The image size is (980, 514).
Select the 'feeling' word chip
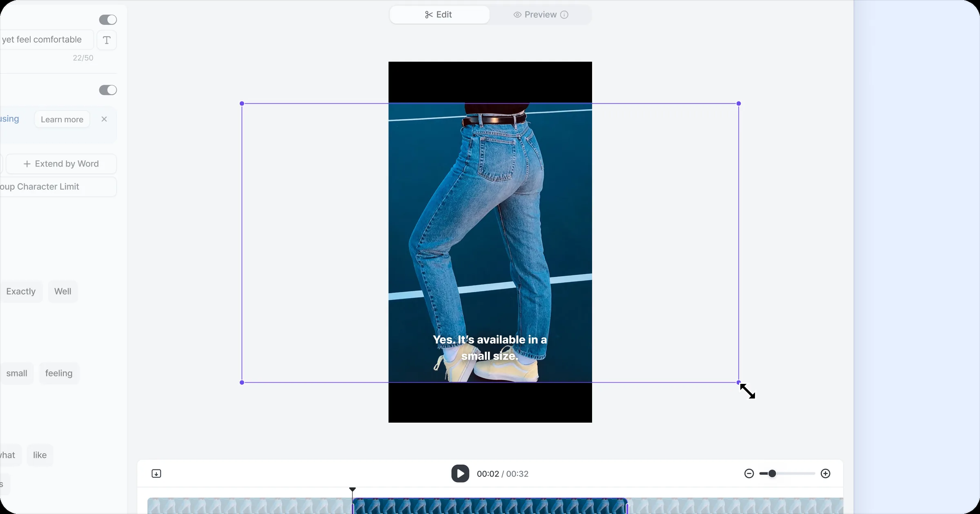pyautogui.click(x=59, y=373)
